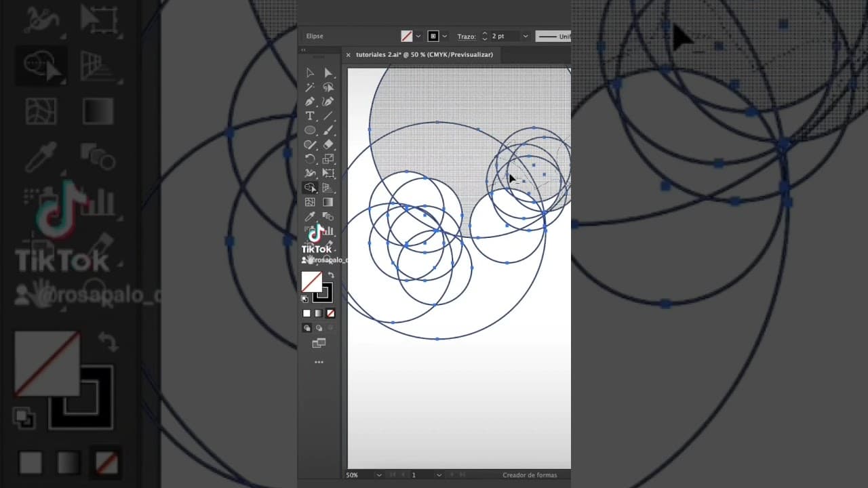The height and width of the screenshot is (488, 868).
Task: Choose the Lasso tool
Action: point(328,87)
